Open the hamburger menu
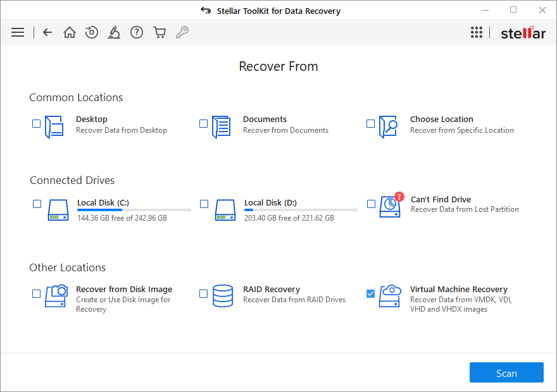The image size is (557, 392). pyautogui.click(x=17, y=32)
